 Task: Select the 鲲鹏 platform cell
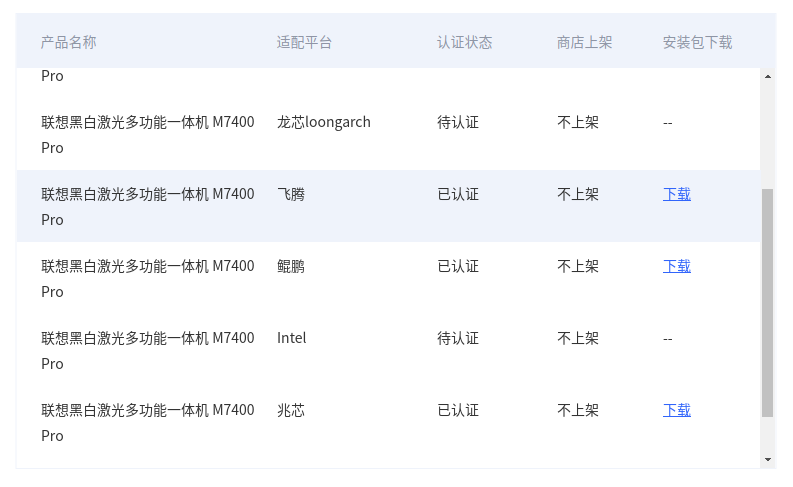pos(291,266)
